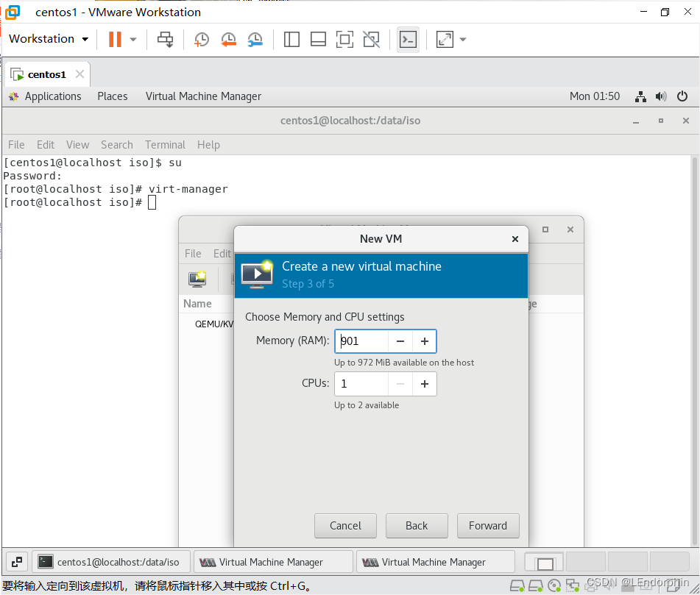The height and width of the screenshot is (595, 700).
Task: Click the network status icon in top bar
Action: [640, 96]
